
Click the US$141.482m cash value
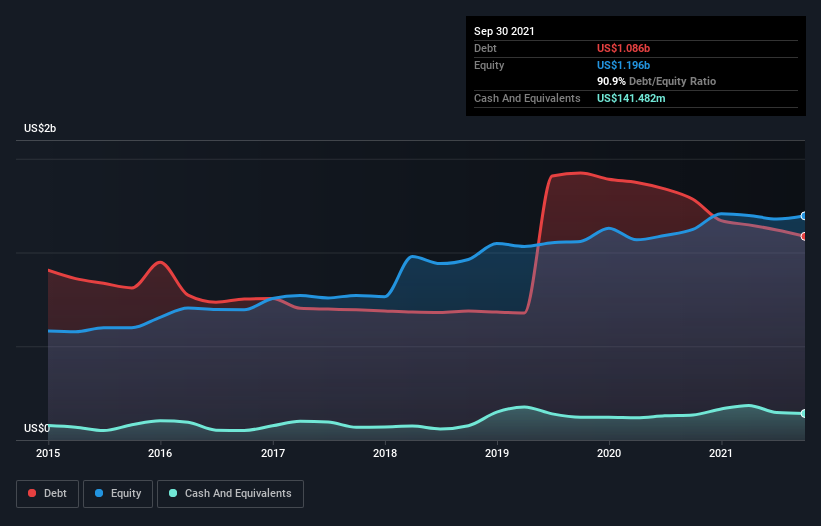(631, 98)
